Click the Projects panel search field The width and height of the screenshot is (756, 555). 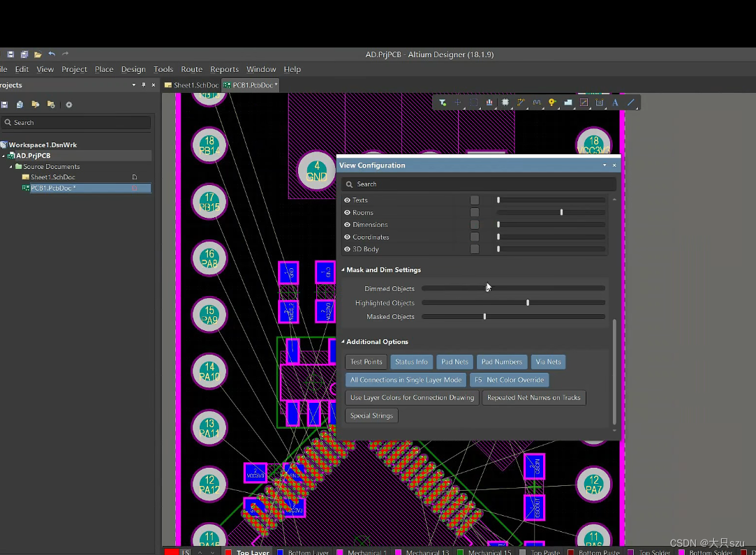(x=75, y=122)
